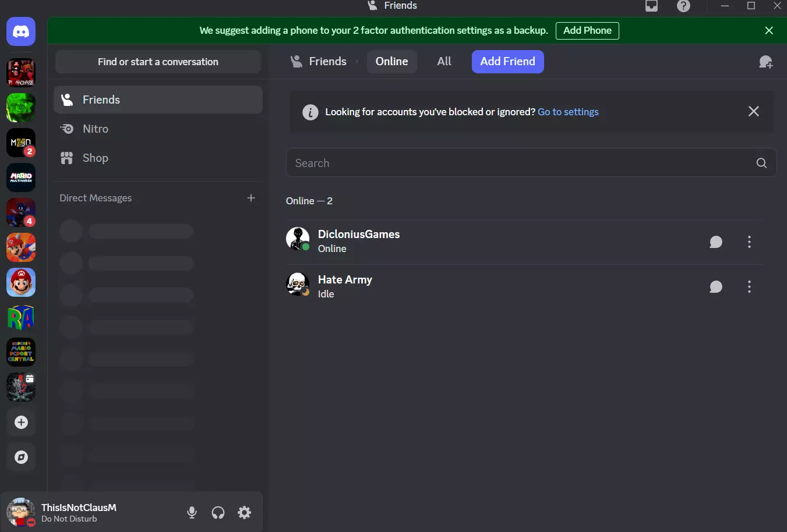Mute the microphone in the user panel
The image size is (787, 532).
pyautogui.click(x=192, y=512)
